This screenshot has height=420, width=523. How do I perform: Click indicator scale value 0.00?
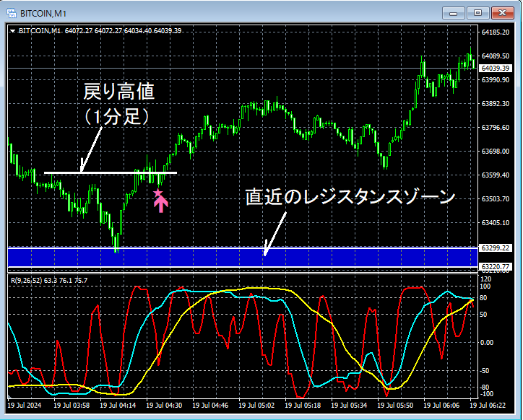[486, 343]
